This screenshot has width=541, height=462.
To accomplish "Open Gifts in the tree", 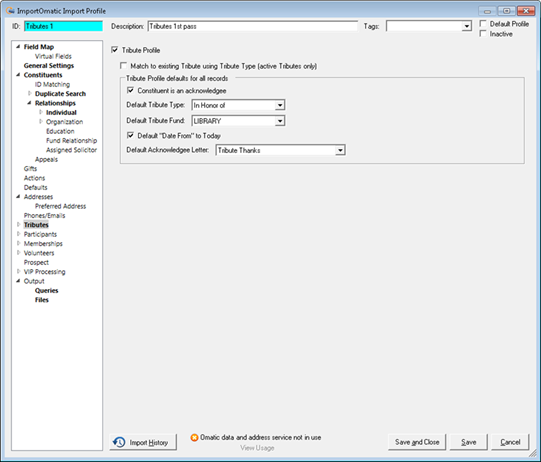I will tap(30, 168).
